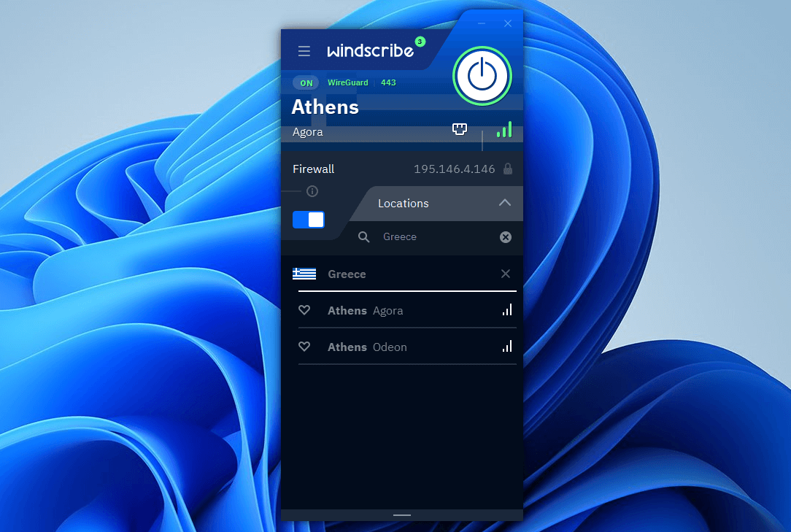
Task: Favorite the Athens Agora server
Action: coord(304,310)
